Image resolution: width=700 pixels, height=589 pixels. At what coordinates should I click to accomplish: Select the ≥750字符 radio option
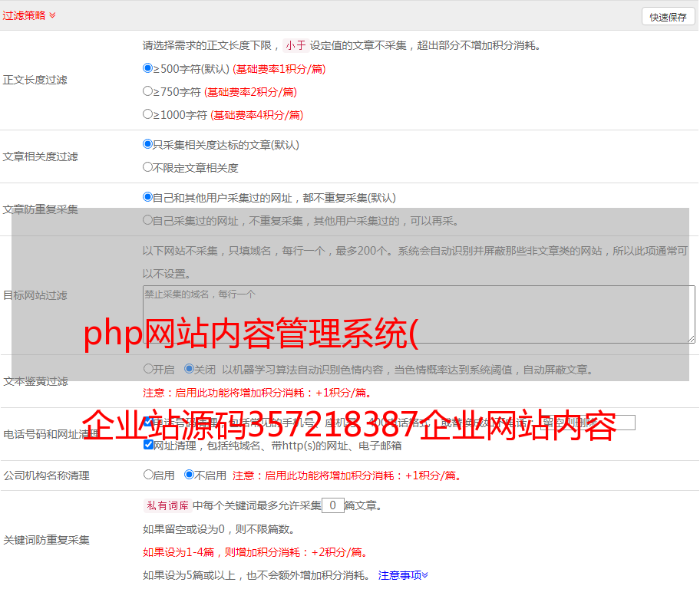(148, 91)
